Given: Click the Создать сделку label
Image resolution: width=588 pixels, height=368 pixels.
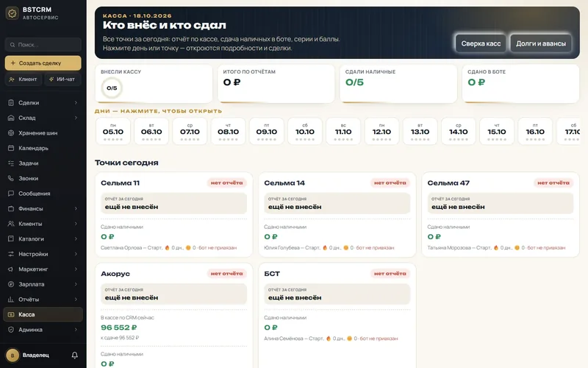Looking at the screenshot, I should (40, 63).
